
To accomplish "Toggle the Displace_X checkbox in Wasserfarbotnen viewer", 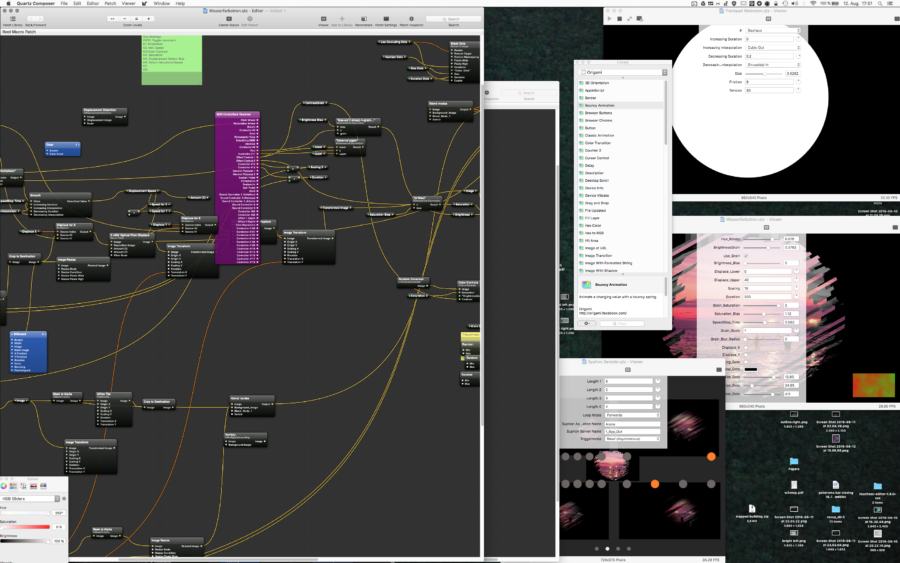I will click(x=746, y=347).
